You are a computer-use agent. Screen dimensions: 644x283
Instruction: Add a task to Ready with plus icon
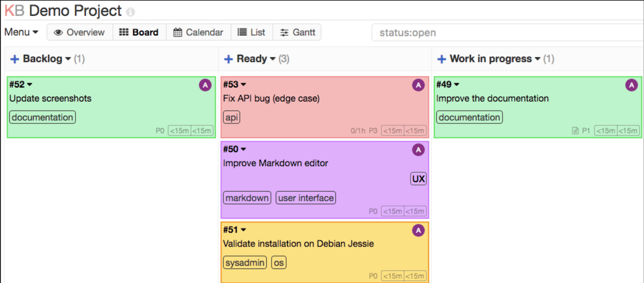228,59
